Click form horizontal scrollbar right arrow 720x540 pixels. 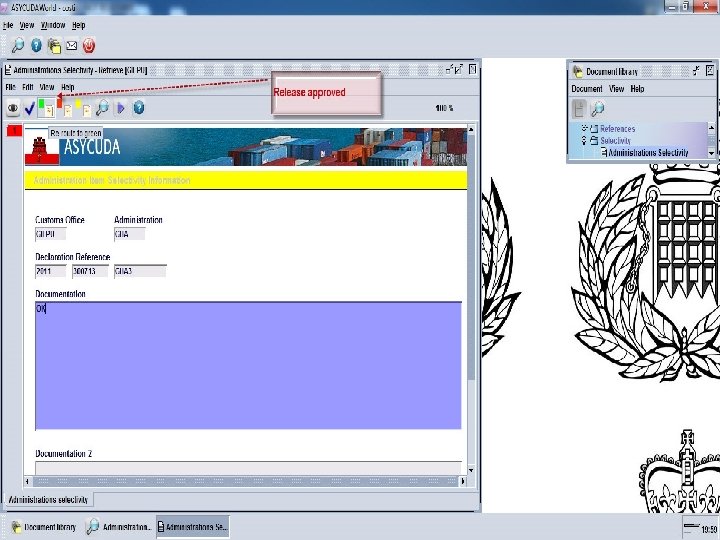463,481
